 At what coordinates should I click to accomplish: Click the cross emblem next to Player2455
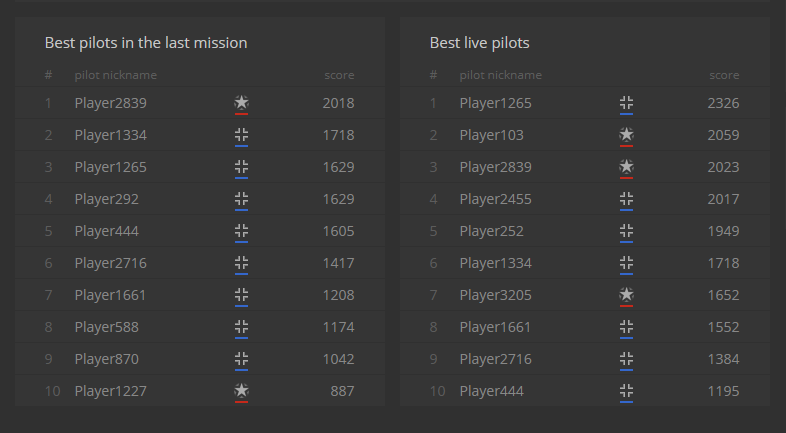pos(626,199)
